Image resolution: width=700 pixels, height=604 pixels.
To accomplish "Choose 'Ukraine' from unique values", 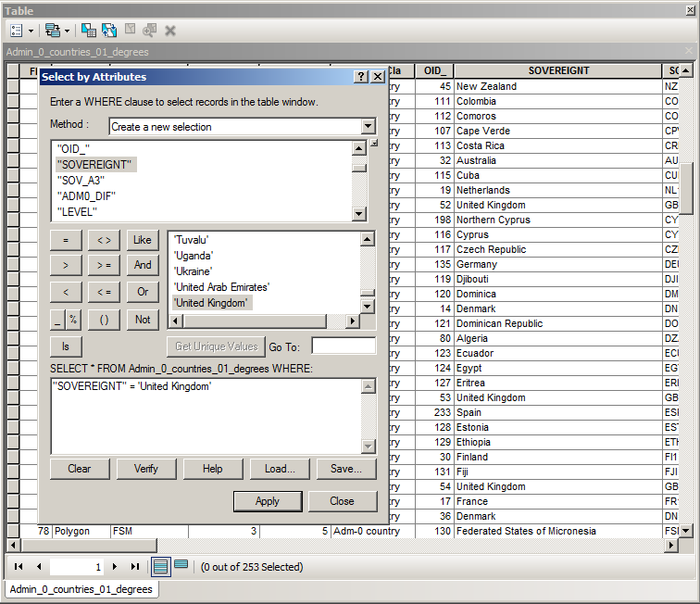I will [x=193, y=271].
